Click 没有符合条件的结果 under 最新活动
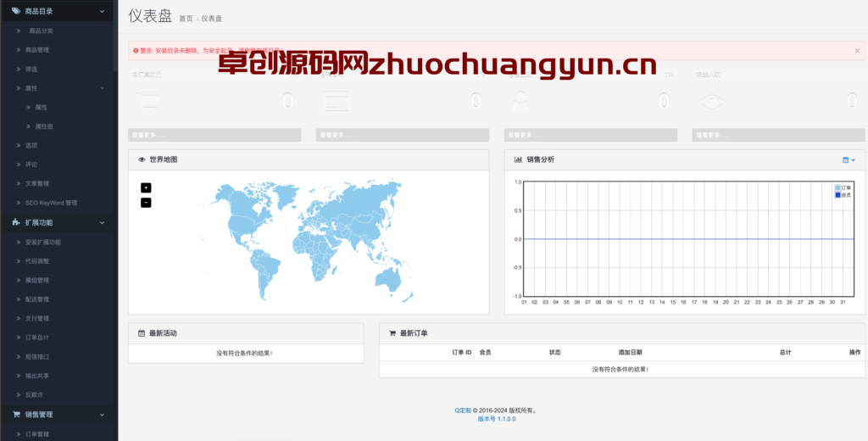The width and height of the screenshot is (868, 441). point(244,354)
